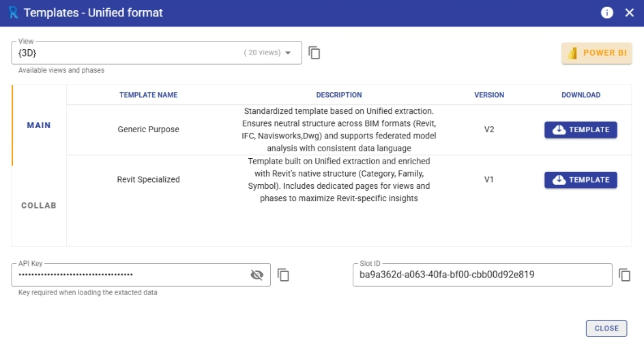Click cloud download icon for Generic Purpose
644x351 pixels.
pyautogui.click(x=559, y=129)
